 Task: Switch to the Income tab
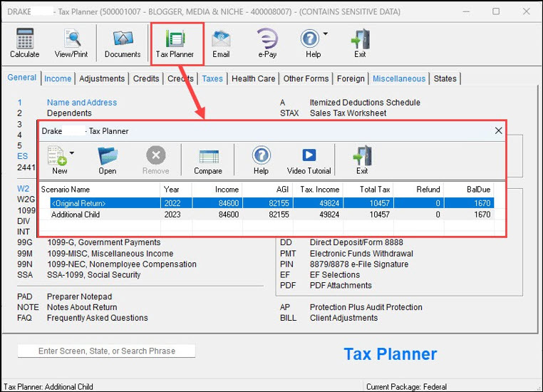[58, 78]
